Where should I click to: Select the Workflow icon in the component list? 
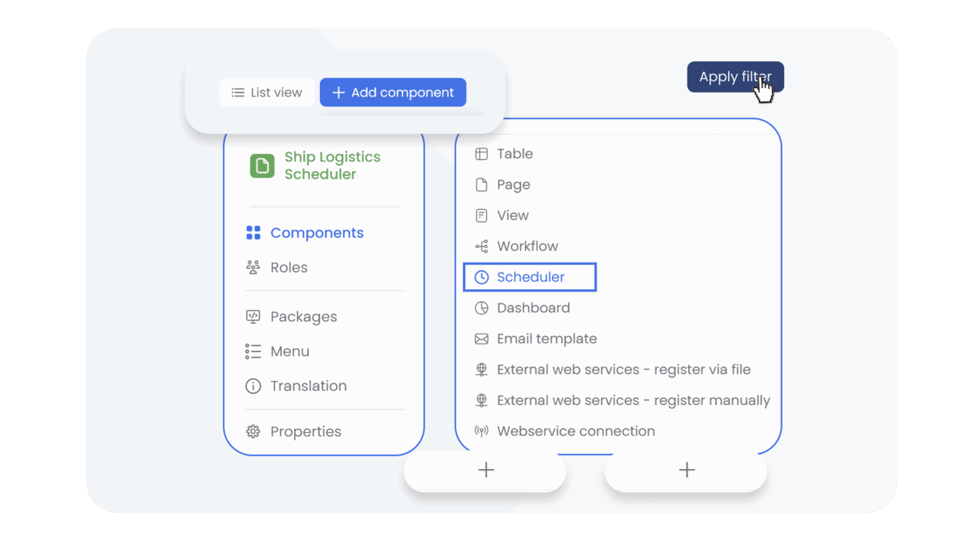click(x=482, y=246)
